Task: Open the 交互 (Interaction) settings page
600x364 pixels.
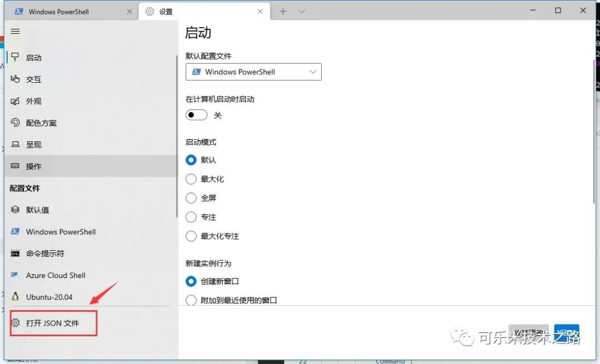Action: [33, 79]
